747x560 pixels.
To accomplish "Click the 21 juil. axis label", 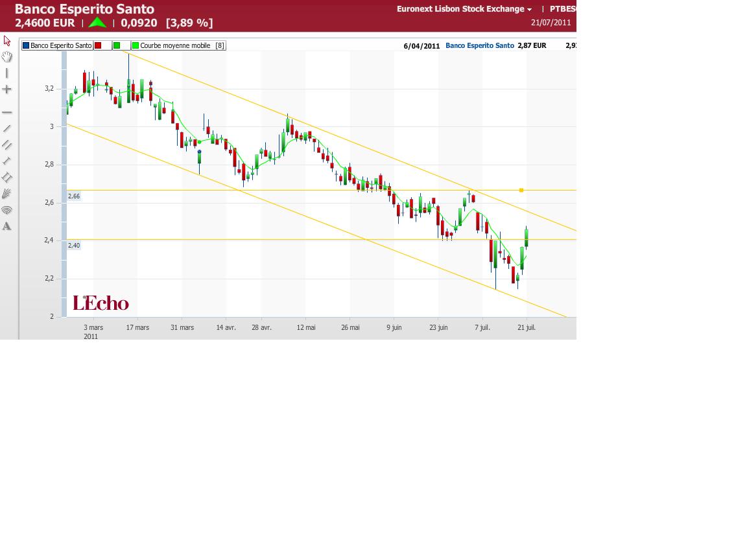I will coord(527,327).
